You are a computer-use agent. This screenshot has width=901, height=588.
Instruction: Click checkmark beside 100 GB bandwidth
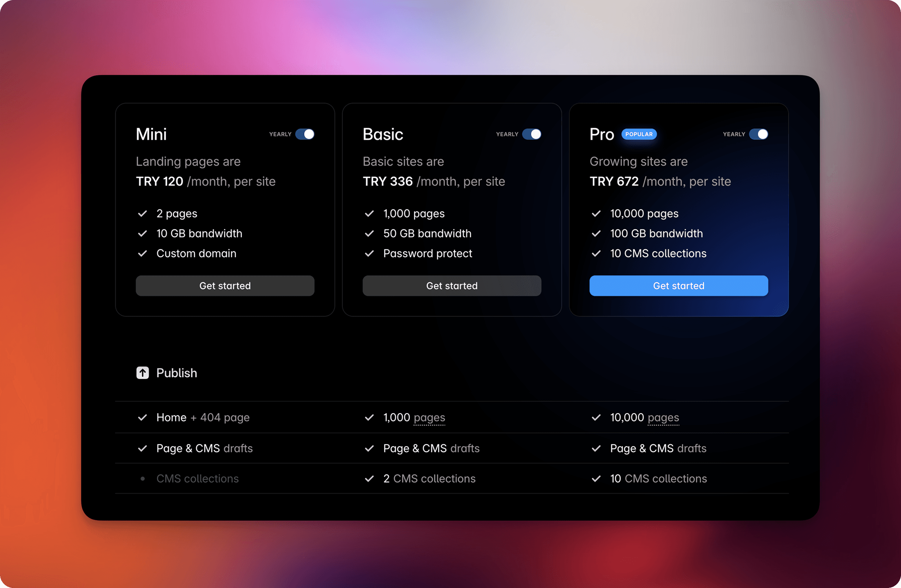[596, 233]
